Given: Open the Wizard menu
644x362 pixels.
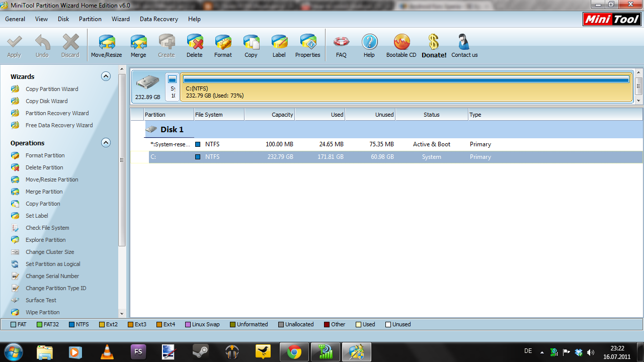Looking at the screenshot, I should click(x=121, y=19).
